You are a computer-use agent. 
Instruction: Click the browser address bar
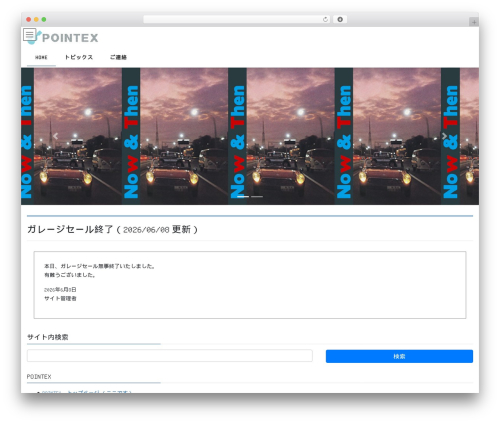[x=237, y=20]
